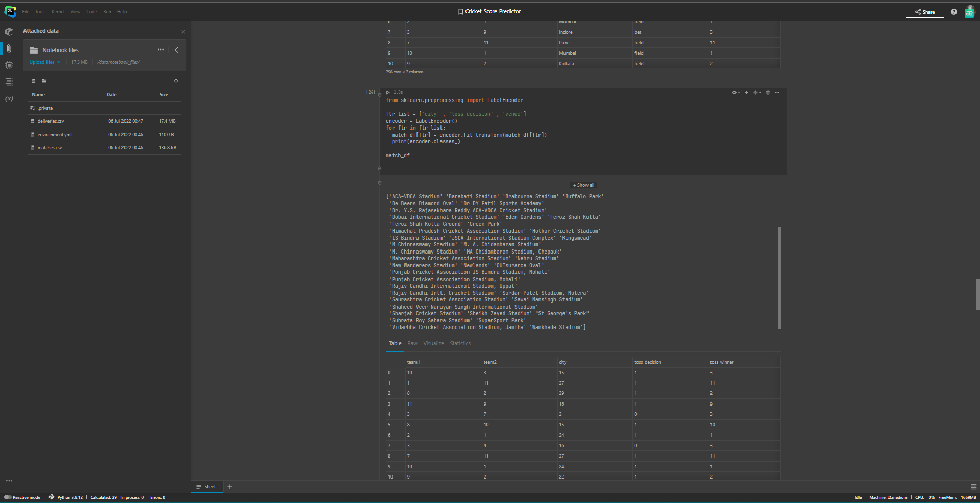Refresh the Notebook files list
Image resolution: width=980 pixels, height=503 pixels.
tap(176, 81)
